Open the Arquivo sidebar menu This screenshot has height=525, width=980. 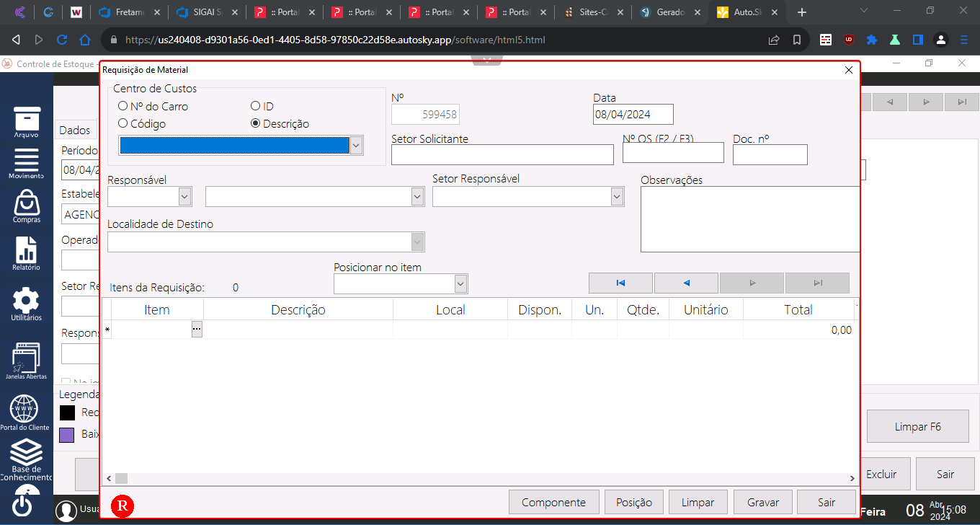point(27,122)
